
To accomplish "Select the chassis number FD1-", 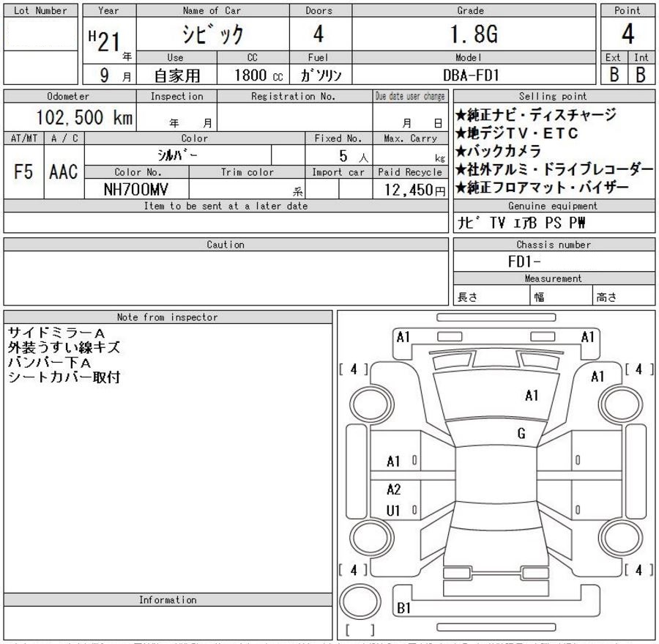I will click(x=524, y=262).
